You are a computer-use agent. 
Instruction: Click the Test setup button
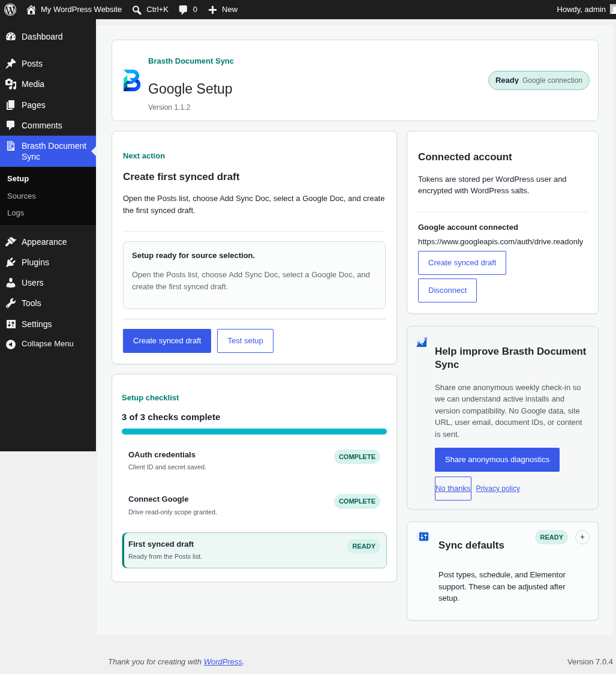coord(245,341)
